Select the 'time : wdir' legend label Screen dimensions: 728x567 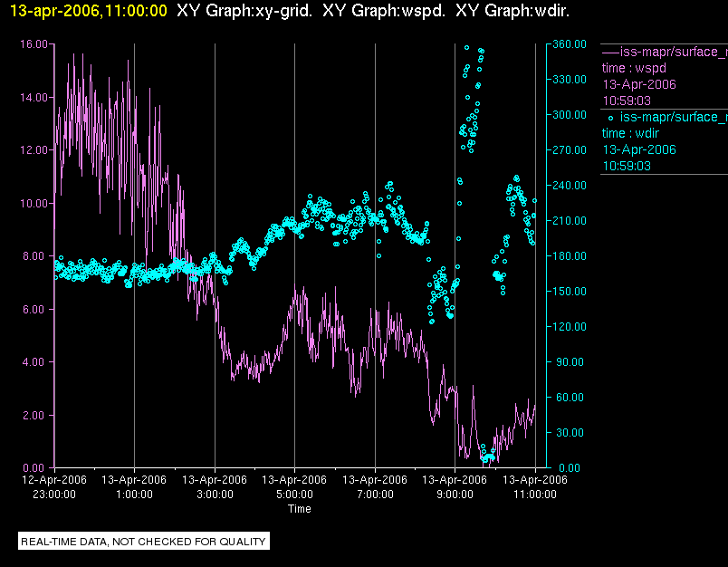pos(630,134)
